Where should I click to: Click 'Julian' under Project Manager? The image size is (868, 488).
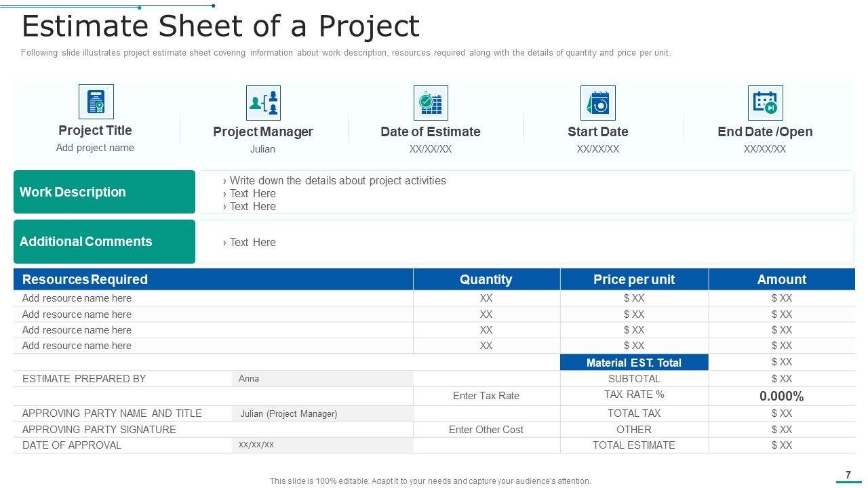[x=262, y=149]
